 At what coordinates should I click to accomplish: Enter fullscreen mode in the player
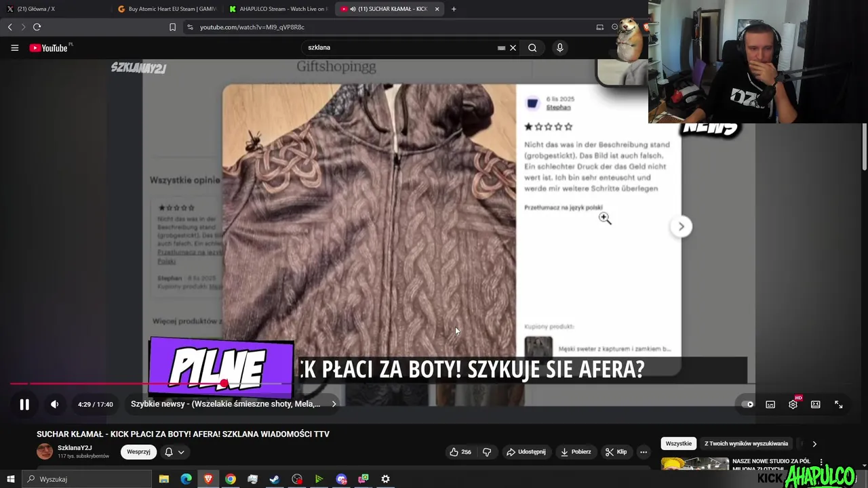pyautogui.click(x=839, y=405)
